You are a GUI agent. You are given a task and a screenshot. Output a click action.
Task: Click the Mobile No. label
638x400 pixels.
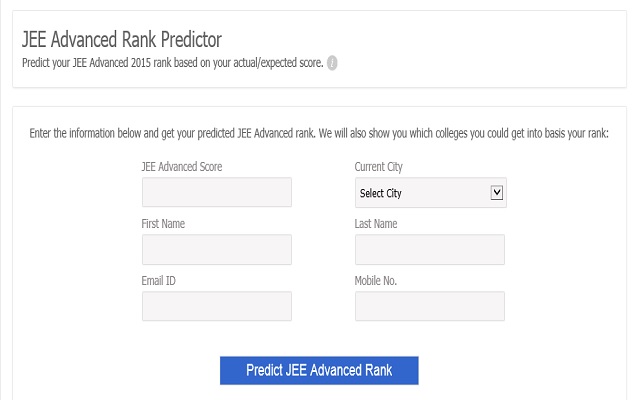[x=376, y=281]
